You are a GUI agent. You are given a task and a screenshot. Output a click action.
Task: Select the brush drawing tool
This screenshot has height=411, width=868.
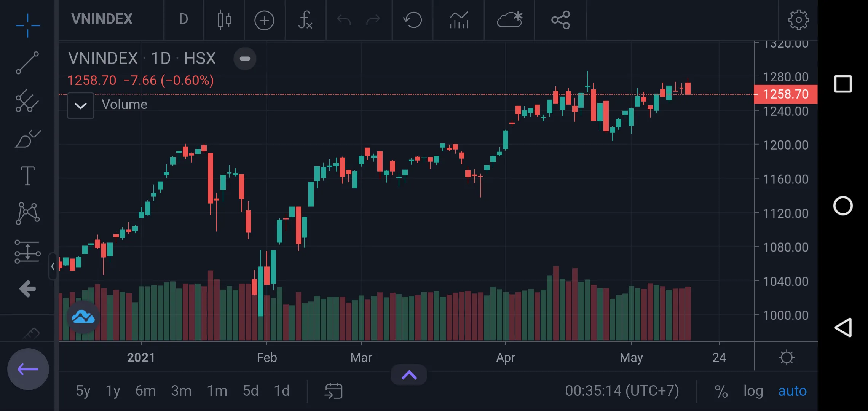(27, 139)
